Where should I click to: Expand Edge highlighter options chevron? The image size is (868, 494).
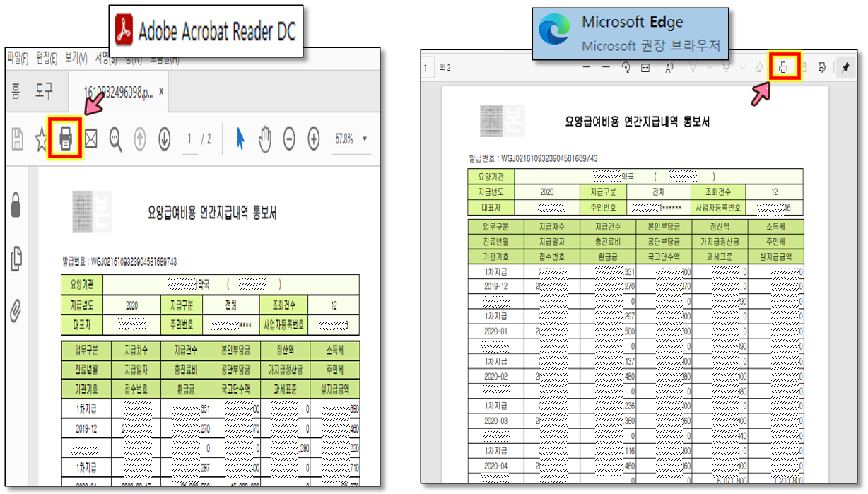pos(742,68)
